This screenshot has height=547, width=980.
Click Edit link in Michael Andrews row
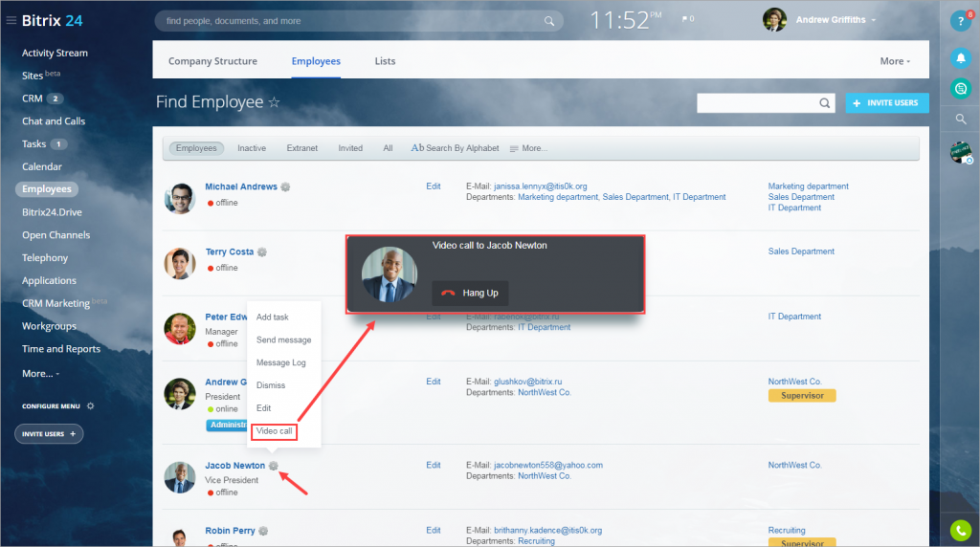(x=434, y=186)
